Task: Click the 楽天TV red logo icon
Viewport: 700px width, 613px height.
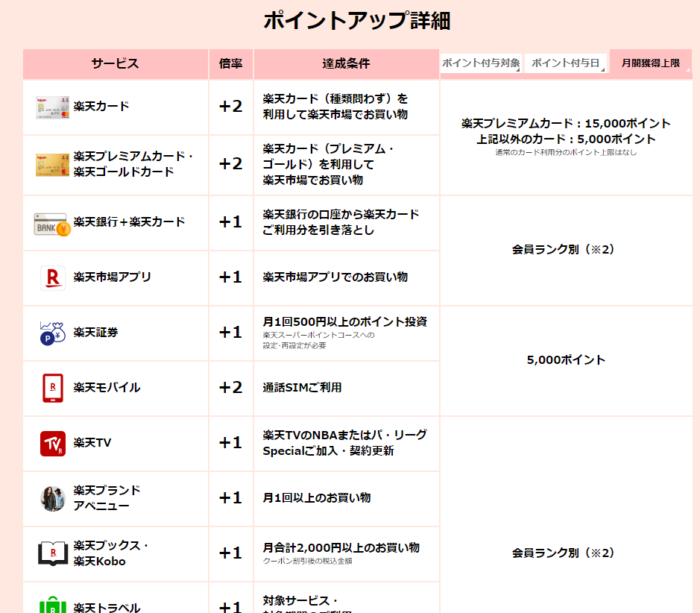Action: 52,443
